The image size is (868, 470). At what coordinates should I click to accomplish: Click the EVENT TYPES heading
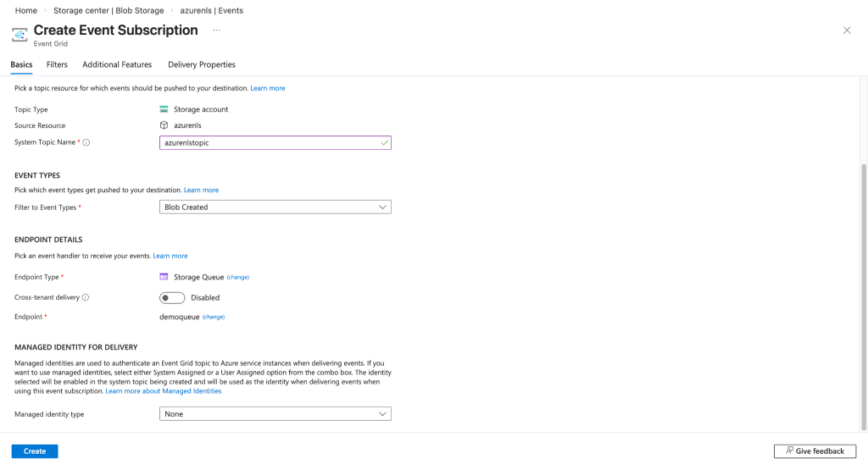coord(37,175)
